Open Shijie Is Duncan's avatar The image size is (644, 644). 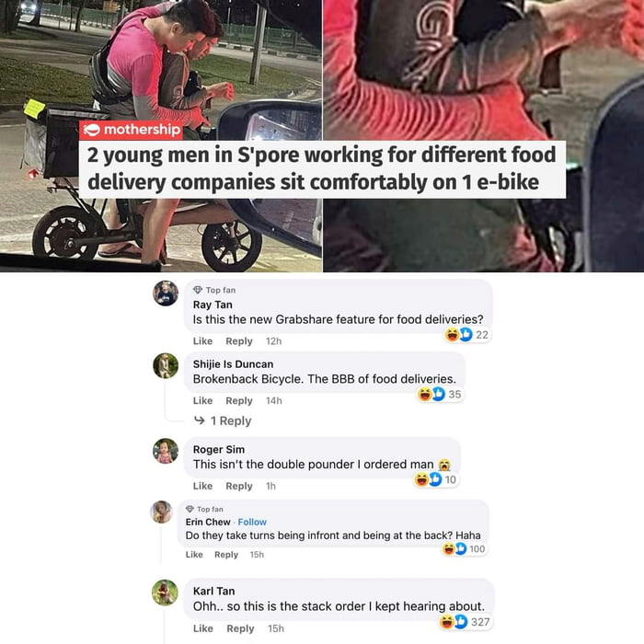(166, 365)
